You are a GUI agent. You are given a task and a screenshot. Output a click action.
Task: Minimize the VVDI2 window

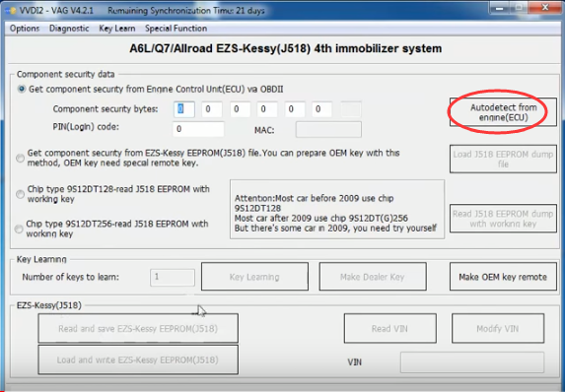coord(499,7)
